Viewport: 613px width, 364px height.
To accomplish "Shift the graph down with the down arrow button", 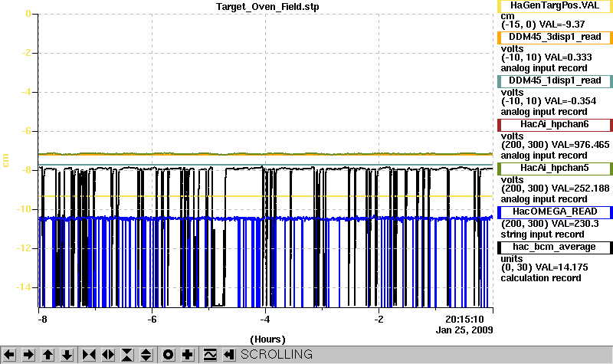I will (67, 355).
